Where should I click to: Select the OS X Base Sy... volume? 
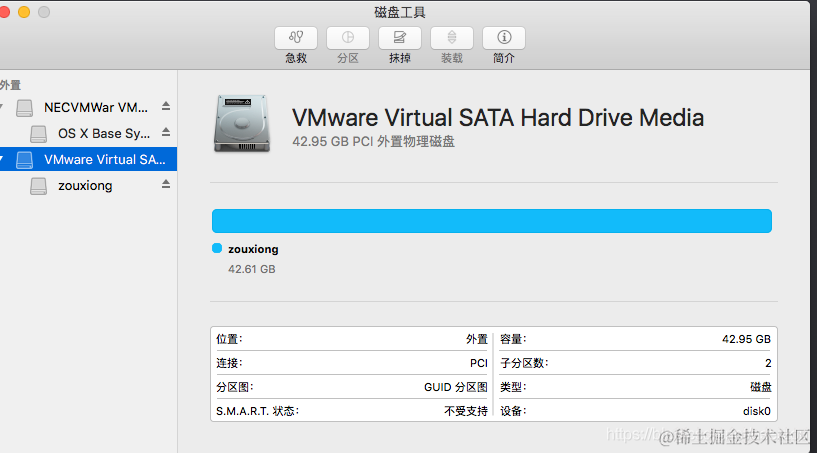coord(89,133)
